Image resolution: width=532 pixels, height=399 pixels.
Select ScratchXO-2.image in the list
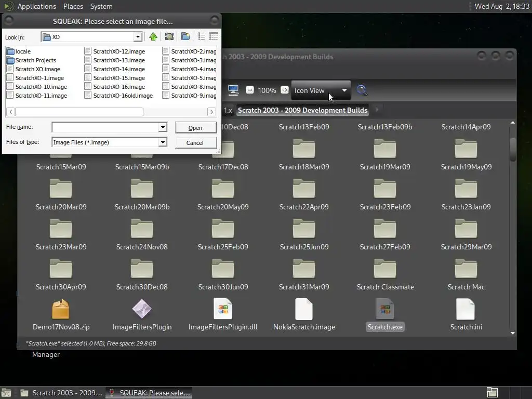tap(189, 51)
